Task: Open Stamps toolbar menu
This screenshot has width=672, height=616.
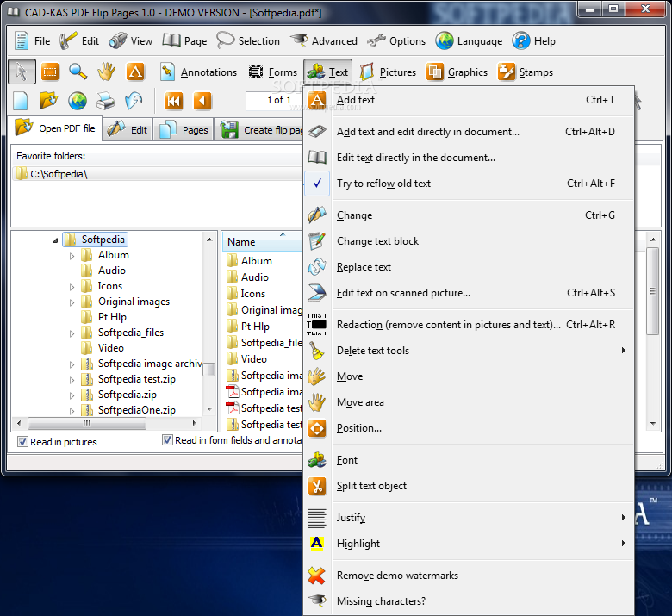Action: (526, 72)
